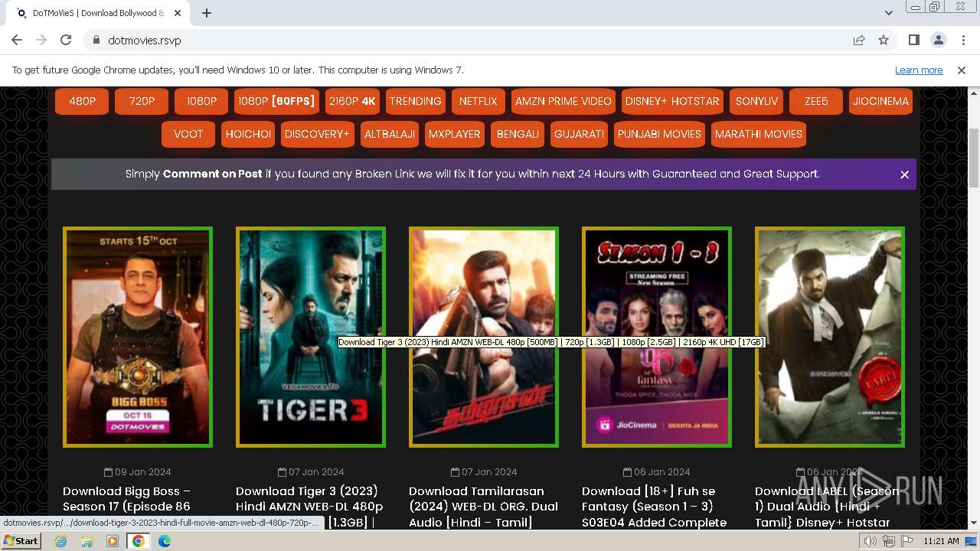Open the Tiger 3 poster thumbnail

[x=311, y=337]
